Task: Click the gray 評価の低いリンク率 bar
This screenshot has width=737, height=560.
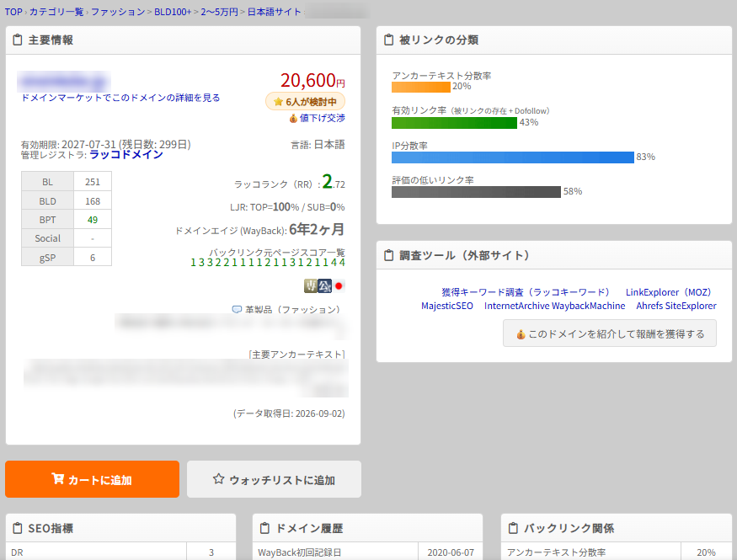Action: tap(476, 192)
